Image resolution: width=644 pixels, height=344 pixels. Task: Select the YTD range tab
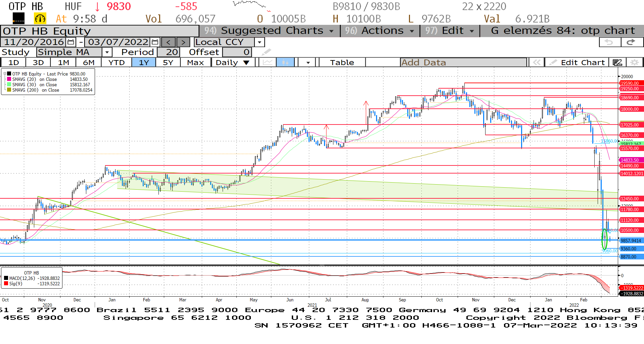117,62
